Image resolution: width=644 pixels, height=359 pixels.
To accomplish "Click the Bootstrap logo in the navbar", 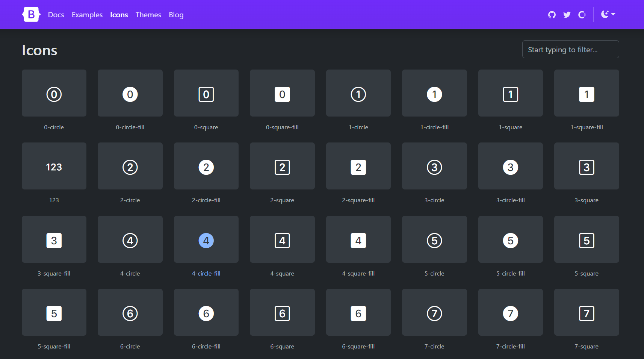I will pyautogui.click(x=31, y=14).
